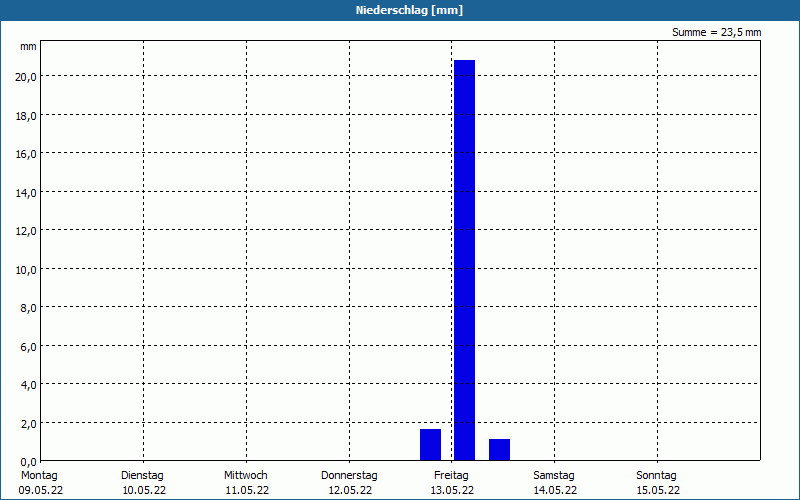Click the 'Samstag' day label
Screen dimensions: 800x500
(554, 475)
